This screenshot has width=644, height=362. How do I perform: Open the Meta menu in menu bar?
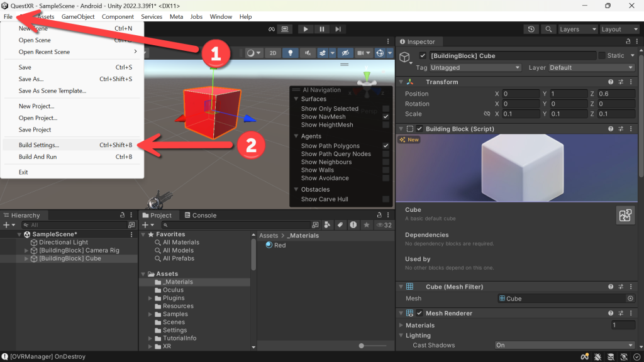[x=176, y=17]
